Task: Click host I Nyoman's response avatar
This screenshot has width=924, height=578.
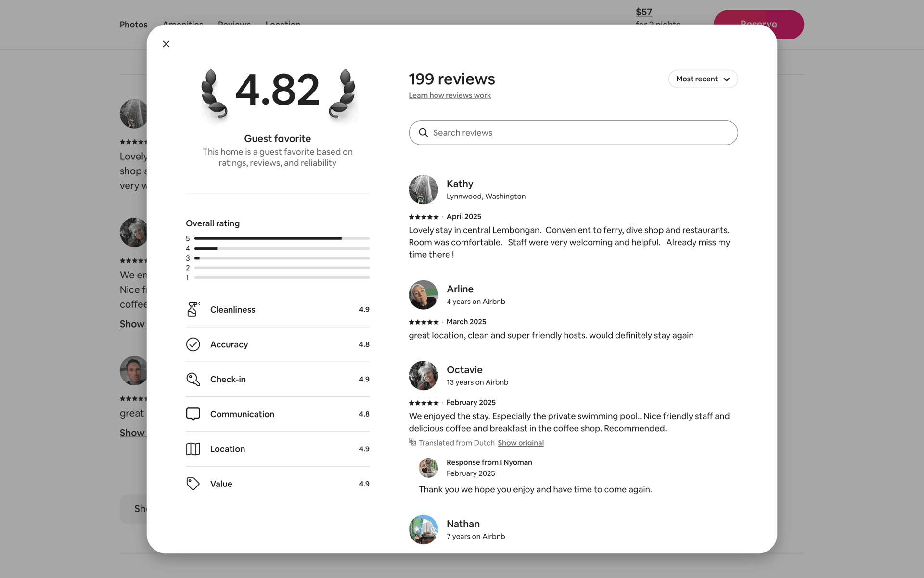Action: coord(428,468)
